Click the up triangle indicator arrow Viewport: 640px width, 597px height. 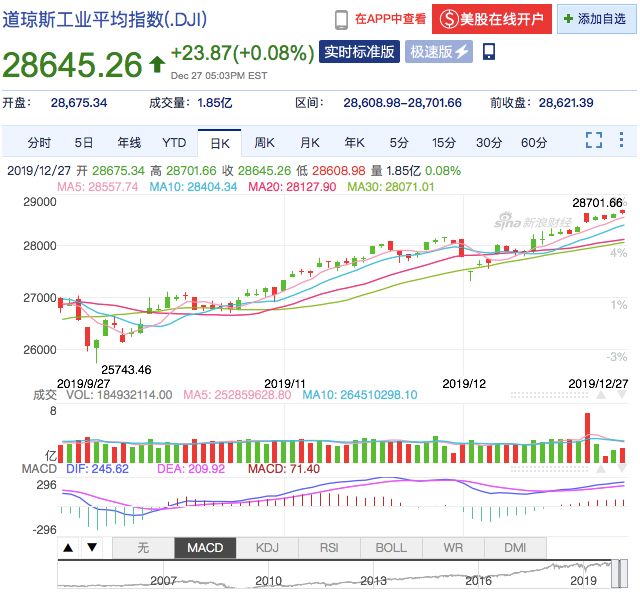tap(68, 547)
